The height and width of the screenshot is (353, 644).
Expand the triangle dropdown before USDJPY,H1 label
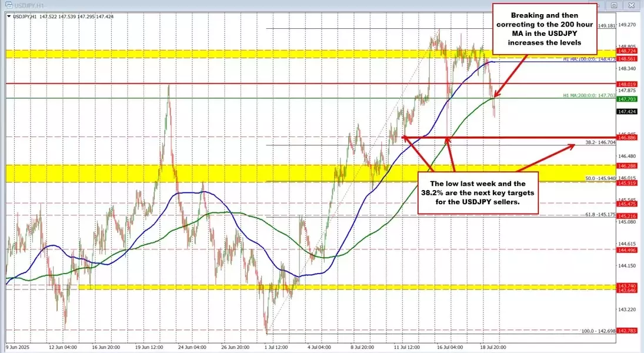[9, 17]
